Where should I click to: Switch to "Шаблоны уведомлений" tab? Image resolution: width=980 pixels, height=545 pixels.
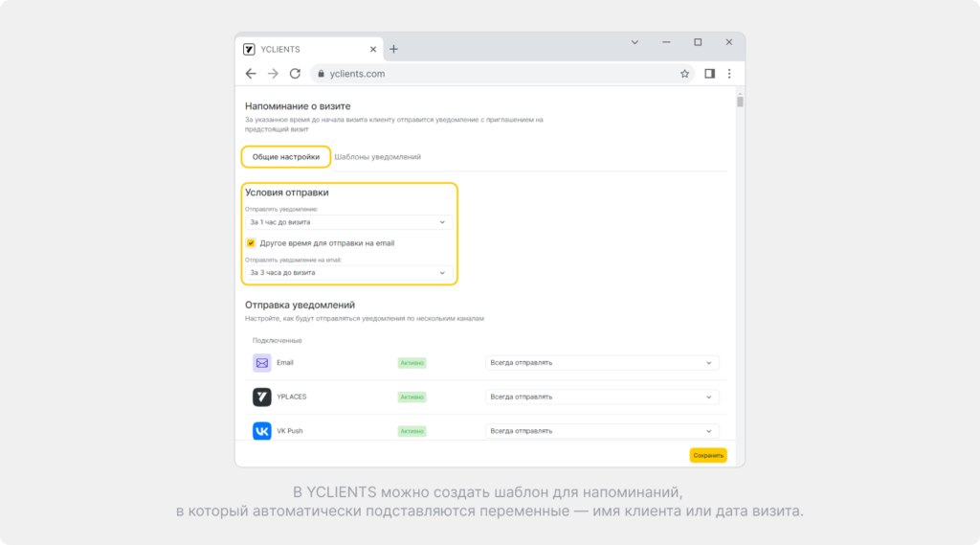[x=377, y=157]
